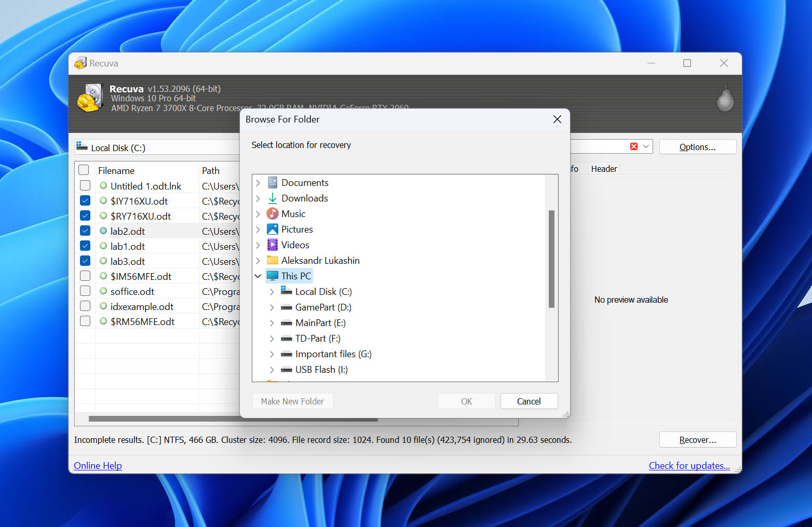The image size is (812, 527).
Task: Check the $IM56MFE.odt checkbox
Action: 85,276
